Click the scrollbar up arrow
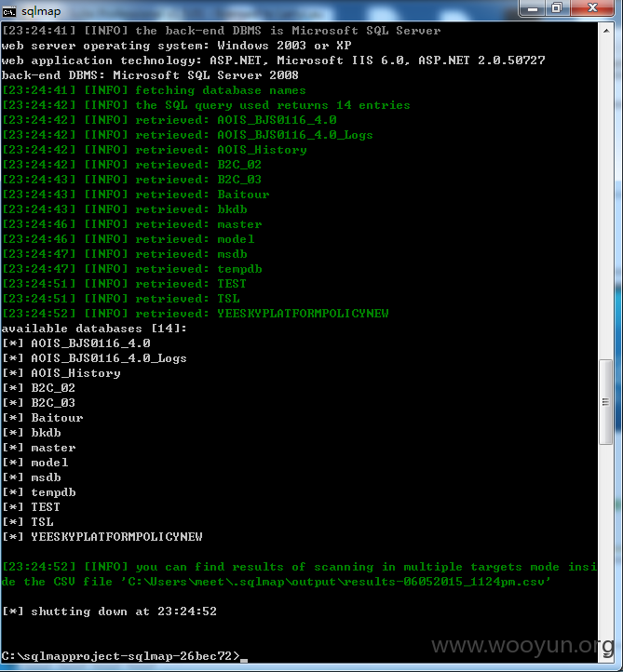 coord(606,31)
